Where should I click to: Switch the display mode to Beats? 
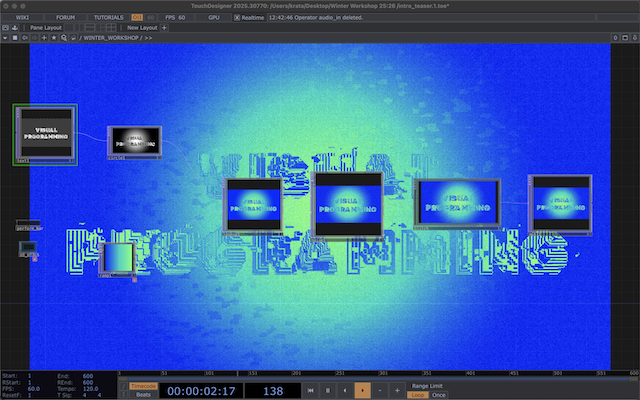(144, 394)
